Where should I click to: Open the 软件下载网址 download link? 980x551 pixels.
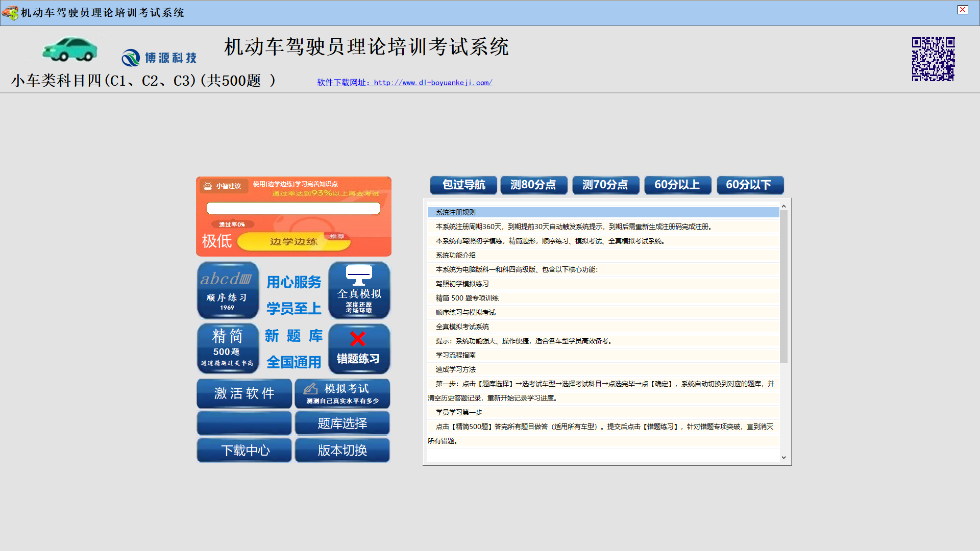pyautogui.click(x=404, y=83)
